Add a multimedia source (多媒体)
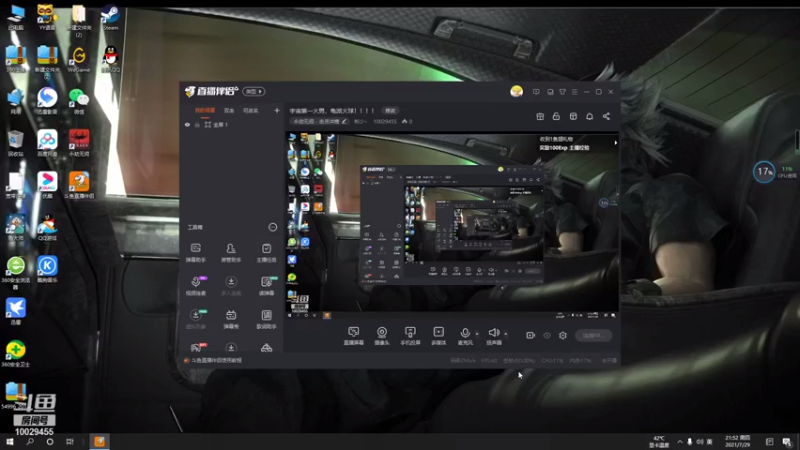The height and width of the screenshot is (450, 800). (438, 336)
